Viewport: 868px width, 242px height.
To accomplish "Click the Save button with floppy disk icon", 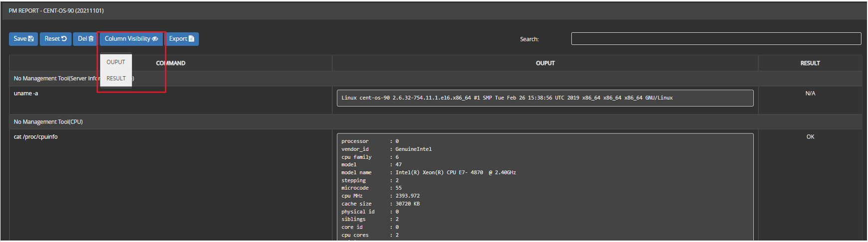I will 23,39.
